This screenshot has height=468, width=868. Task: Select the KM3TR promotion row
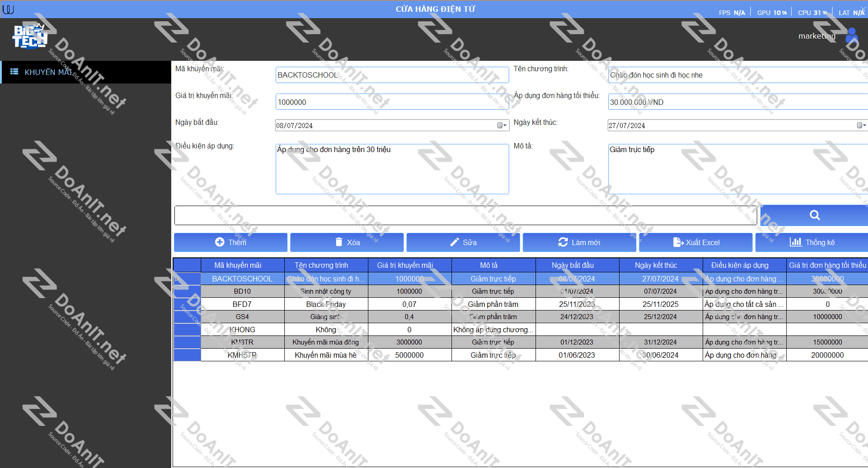pos(326,342)
